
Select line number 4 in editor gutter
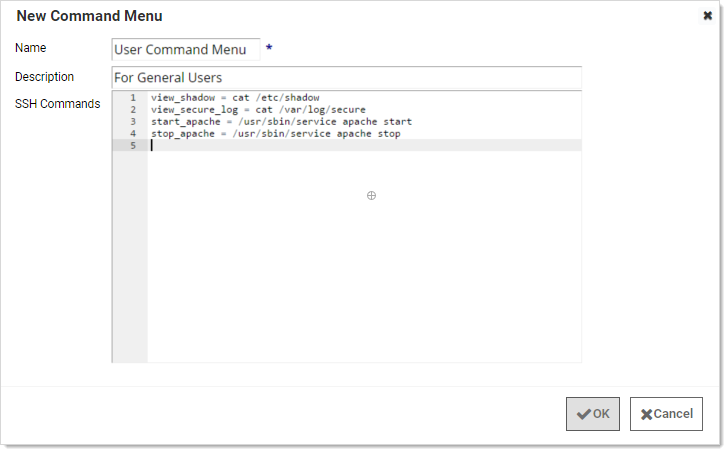132,133
